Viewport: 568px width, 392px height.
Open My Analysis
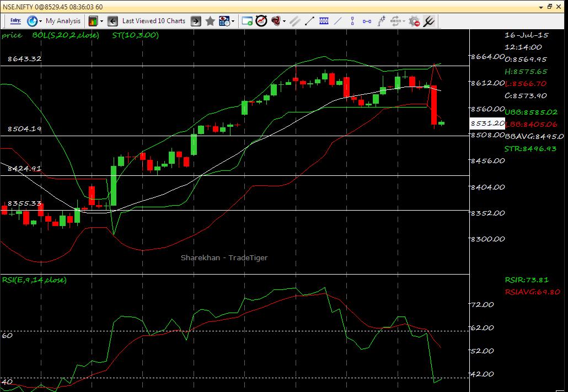point(63,21)
